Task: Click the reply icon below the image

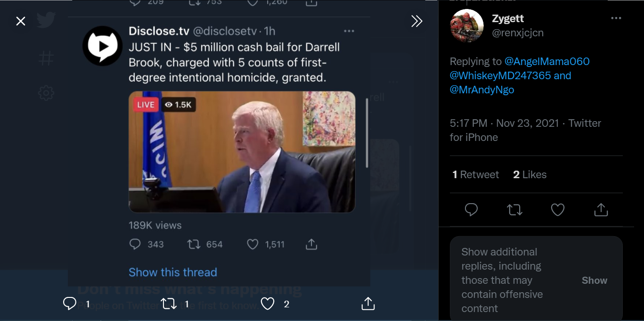Action: [x=70, y=304]
